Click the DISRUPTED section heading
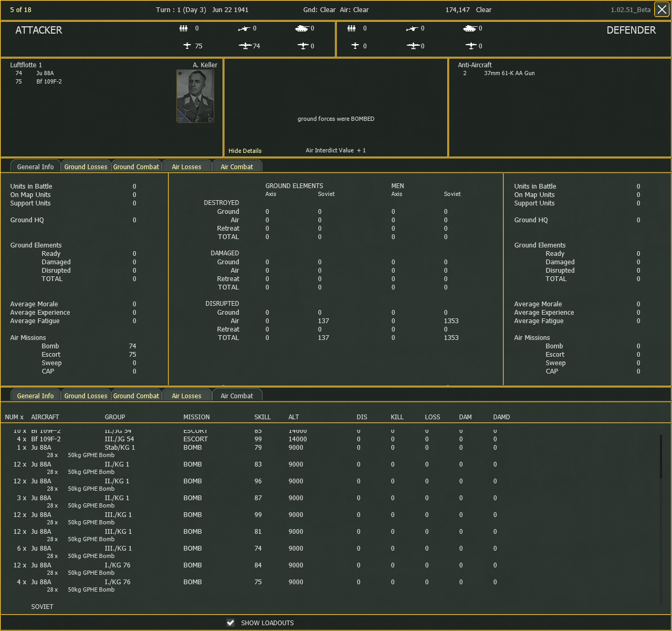Image resolution: width=672 pixels, height=631 pixels. pos(222,304)
